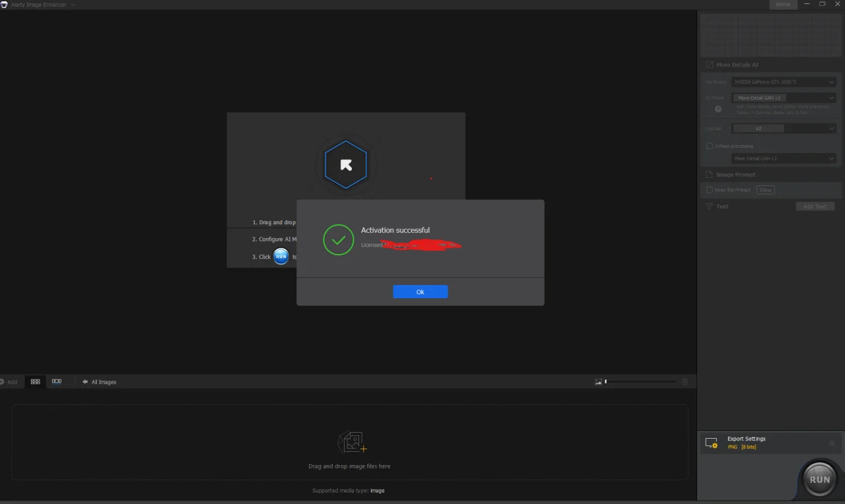The height and width of the screenshot is (504, 845).
Task: Open the AI Model dropdown
Action: point(784,98)
